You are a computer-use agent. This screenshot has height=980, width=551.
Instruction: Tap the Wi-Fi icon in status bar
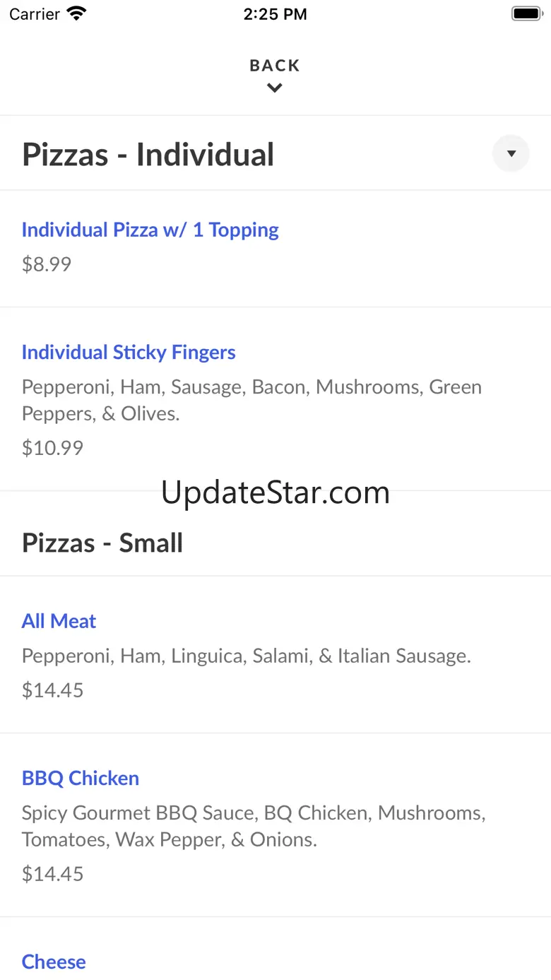pyautogui.click(x=76, y=14)
